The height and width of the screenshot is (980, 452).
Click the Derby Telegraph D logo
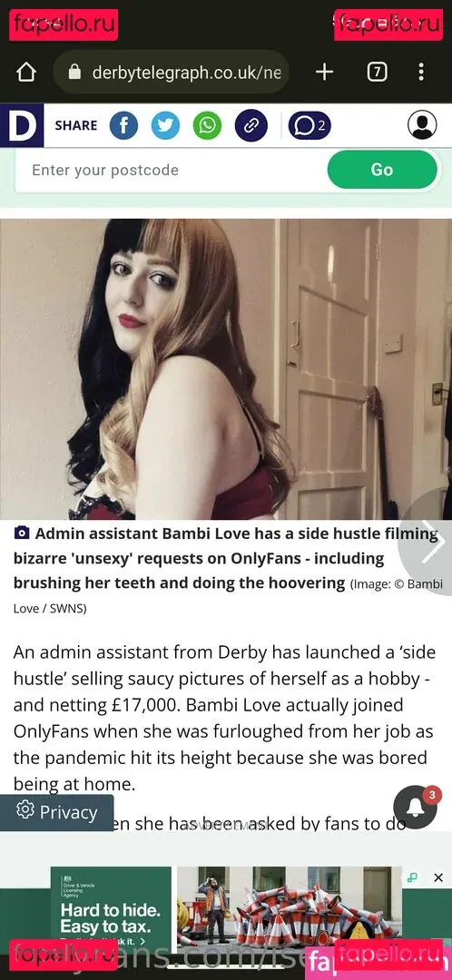point(22,125)
